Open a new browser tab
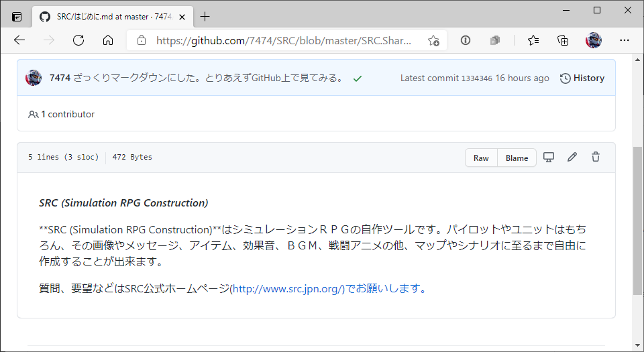 coord(205,16)
